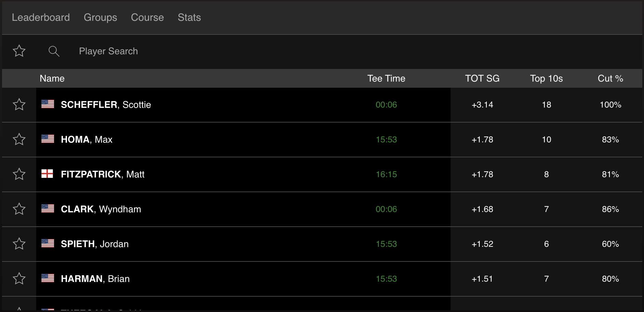The height and width of the screenshot is (312, 644).
Task: Toggle favorite star for Scottie Scheffler
Action: 19,104
